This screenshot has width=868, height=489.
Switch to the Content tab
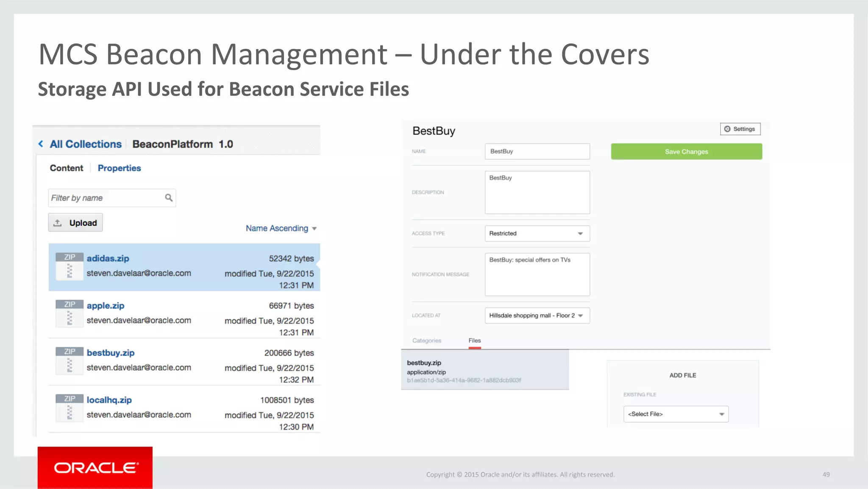click(x=67, y=168)
